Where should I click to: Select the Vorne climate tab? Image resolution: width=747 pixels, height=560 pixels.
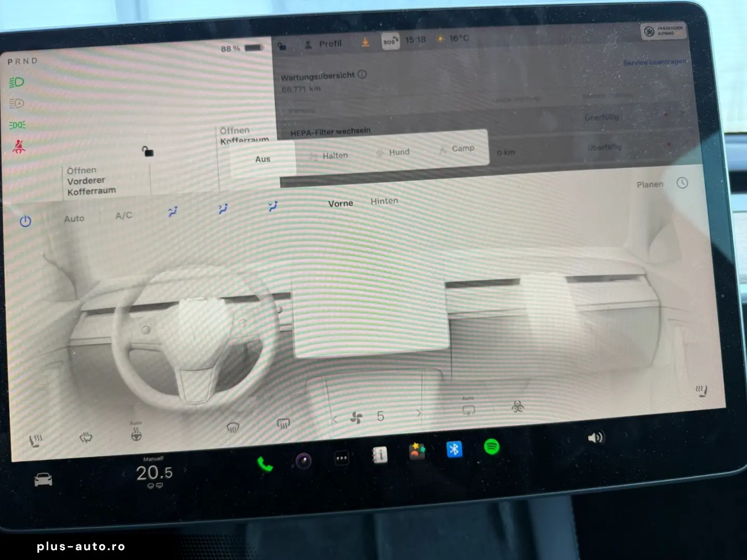(340, 204)
